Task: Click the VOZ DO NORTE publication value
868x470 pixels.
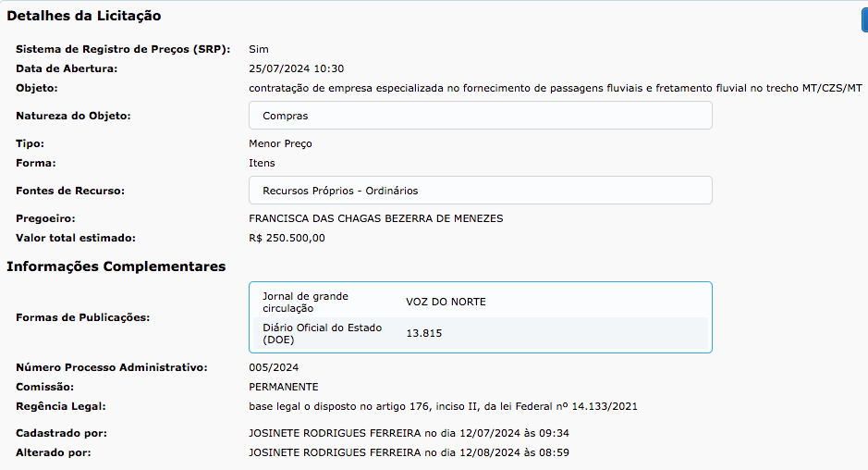Action: (x=446, y=303)
